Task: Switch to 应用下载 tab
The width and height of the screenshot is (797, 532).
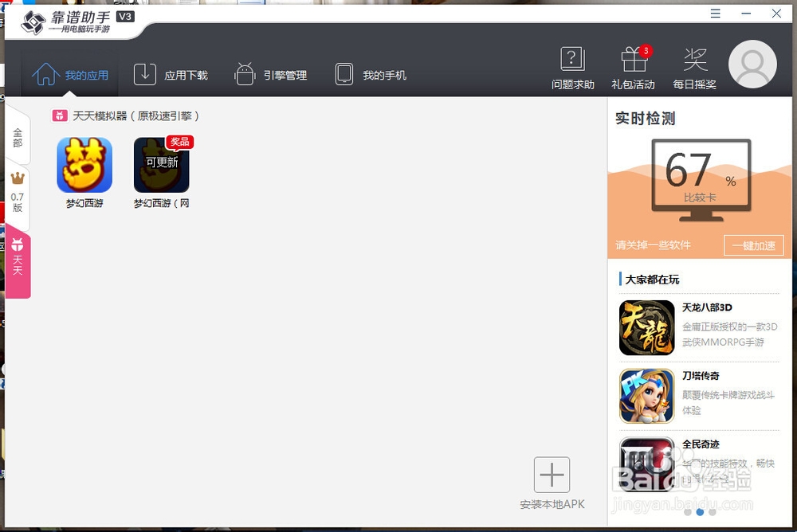Action: tap(171, 75)
